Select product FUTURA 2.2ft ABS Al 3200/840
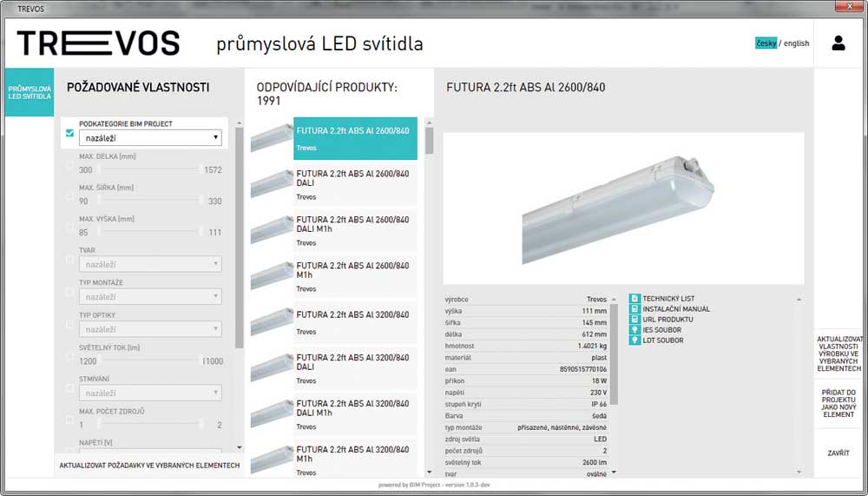This screenshot has height=496, width=868. coord(355,322)
